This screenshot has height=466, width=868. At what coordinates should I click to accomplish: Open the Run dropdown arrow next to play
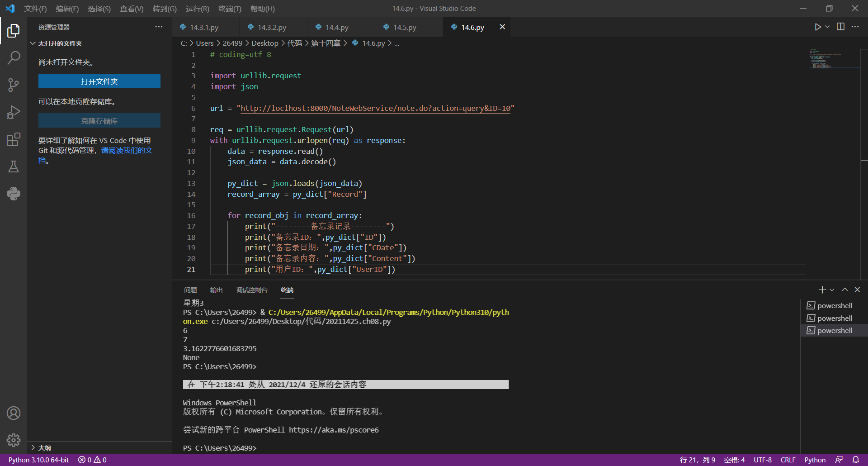point(827,27)
